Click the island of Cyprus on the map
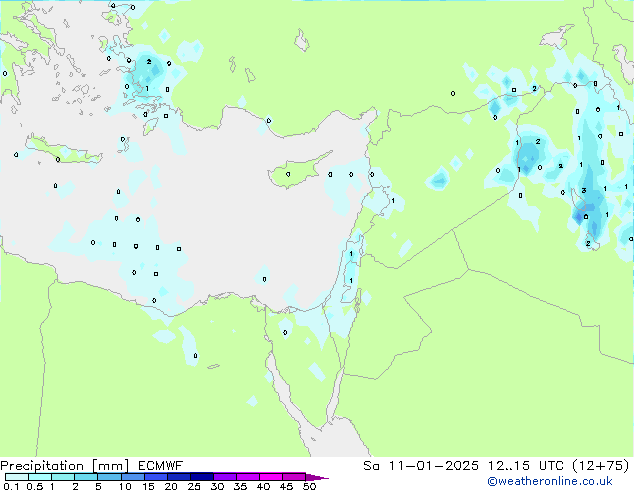The height and width of the screenshot is (490, 634). [297, 170]
